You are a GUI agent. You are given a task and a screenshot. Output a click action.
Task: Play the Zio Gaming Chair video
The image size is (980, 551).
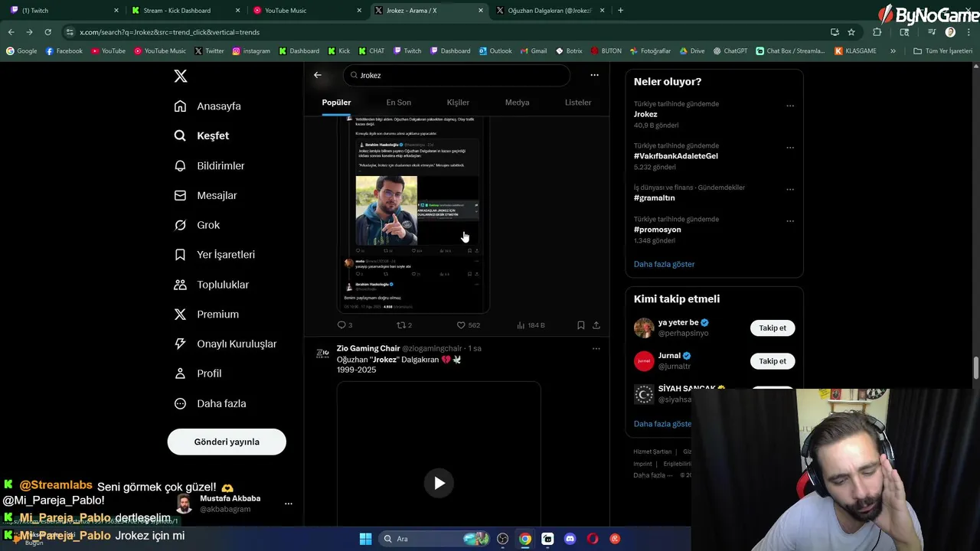439,483
